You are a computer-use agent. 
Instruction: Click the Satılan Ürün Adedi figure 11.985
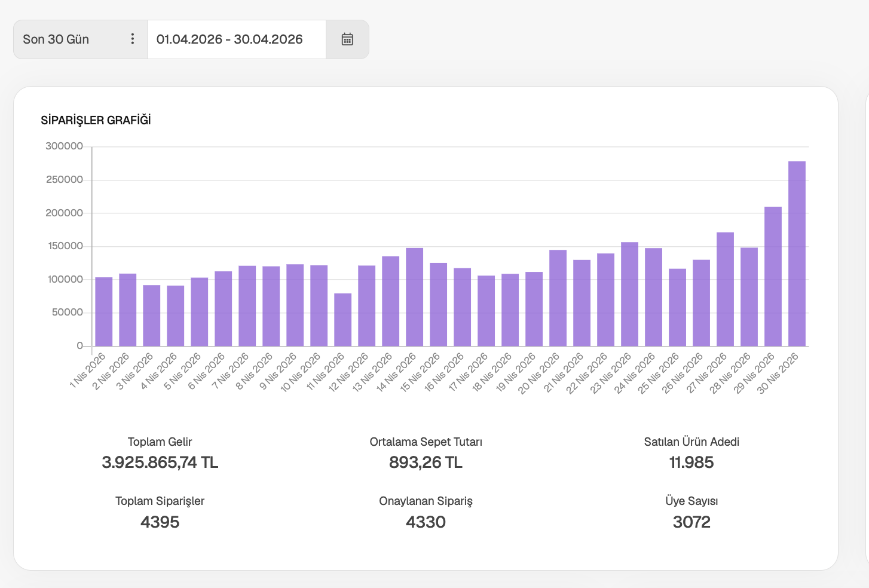pos(691,463)
